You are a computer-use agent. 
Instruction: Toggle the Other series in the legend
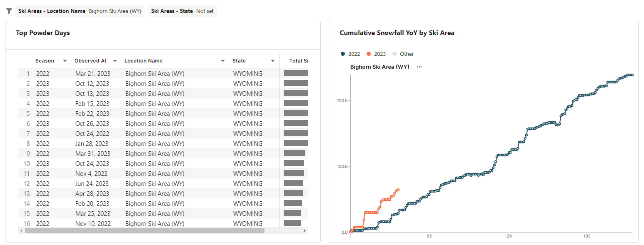pyautogui.click(x=403, y=54)
